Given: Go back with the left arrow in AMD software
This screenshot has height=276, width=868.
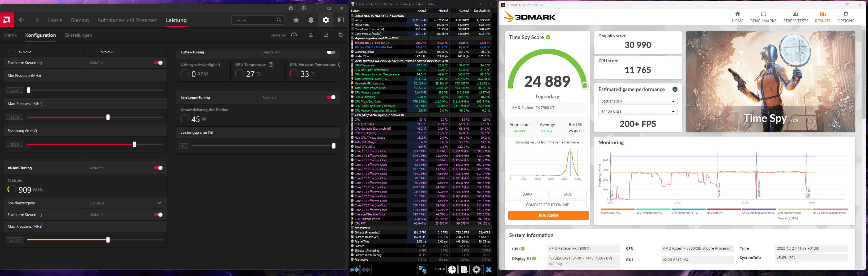Looking at the screenshot, I should pos(21,20).
